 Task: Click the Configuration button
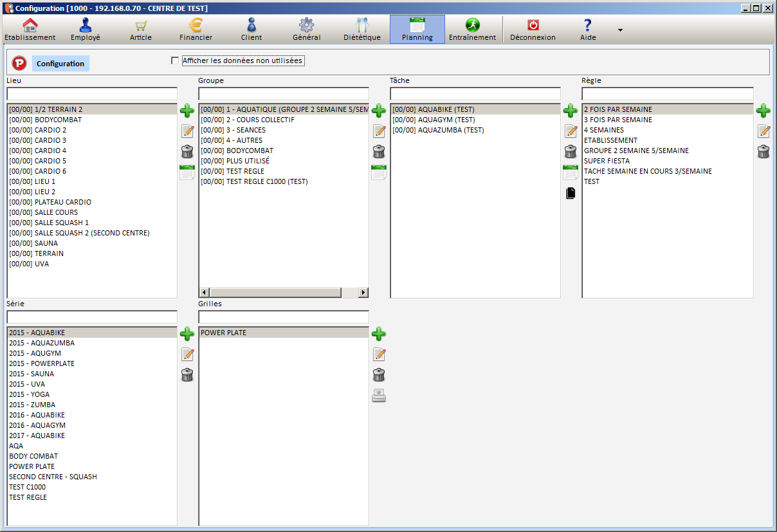60,63
